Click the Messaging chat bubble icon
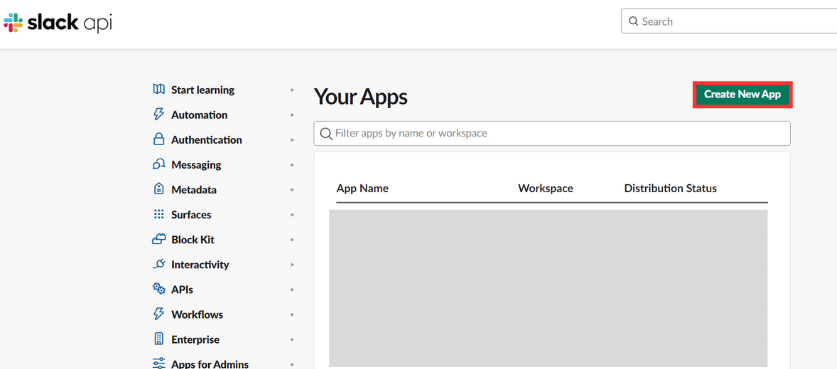Viewport: 837px width, 369px height. click(159, 164)
